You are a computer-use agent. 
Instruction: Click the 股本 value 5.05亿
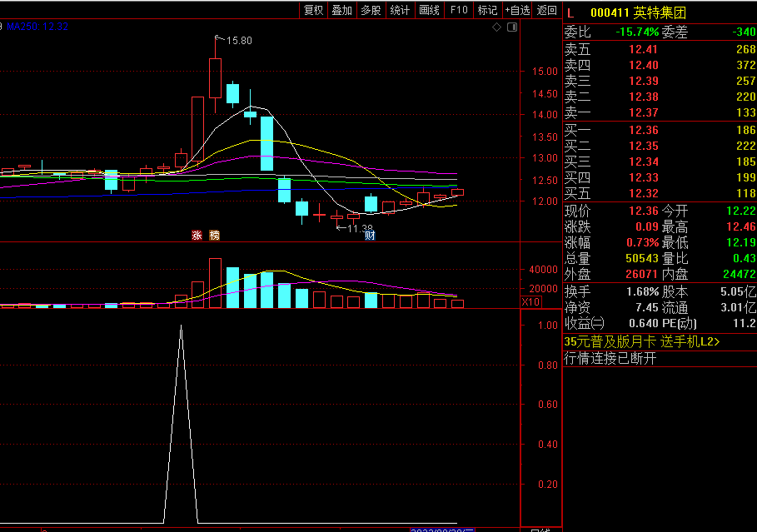(x=738, y=292)
